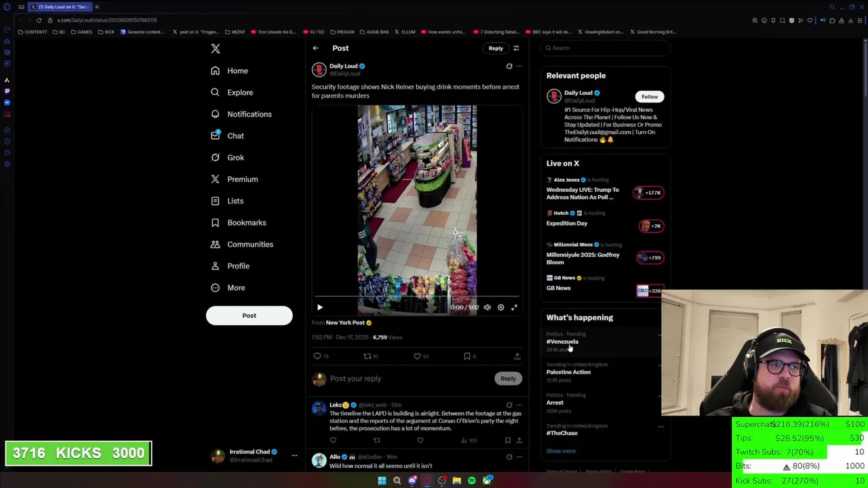Expand the More menu in sidebar
This screenshot has height=488, width=868.
pyautogui.click(x=228, y=287)
